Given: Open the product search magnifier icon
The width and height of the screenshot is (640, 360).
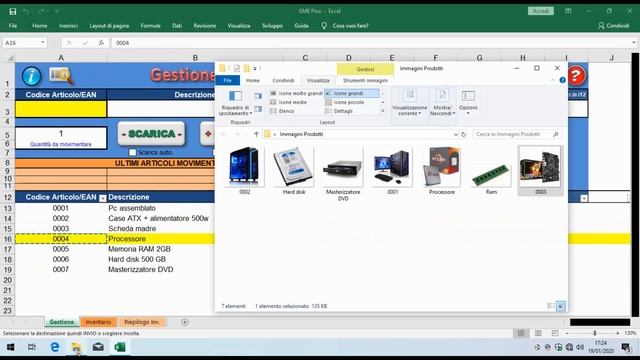Looking at the screenshot, I should point(61,76).
